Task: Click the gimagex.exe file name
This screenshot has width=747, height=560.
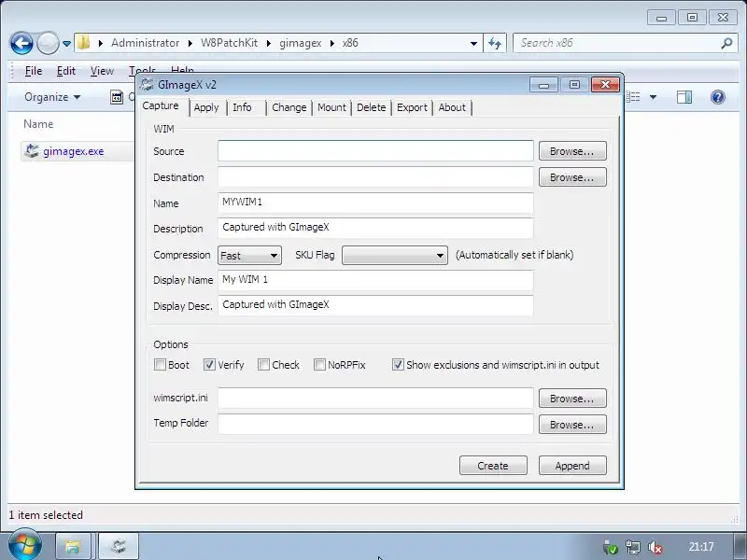Action: pyautogui.click(x=74, y=151)
